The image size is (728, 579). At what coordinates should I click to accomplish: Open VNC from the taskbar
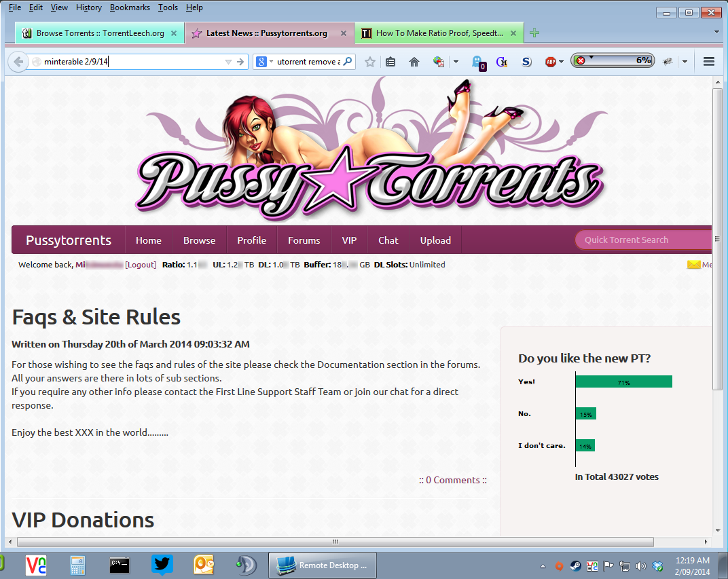[x=36, y=565]
